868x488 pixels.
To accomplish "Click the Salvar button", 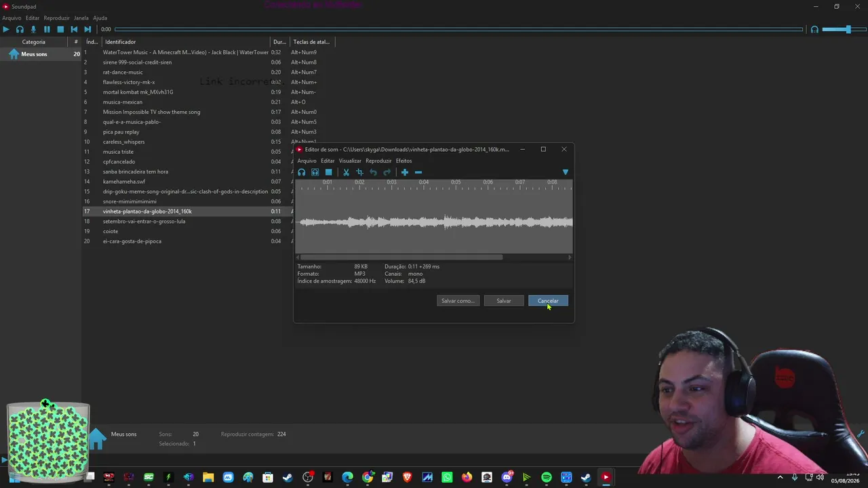I will point(504,301).
